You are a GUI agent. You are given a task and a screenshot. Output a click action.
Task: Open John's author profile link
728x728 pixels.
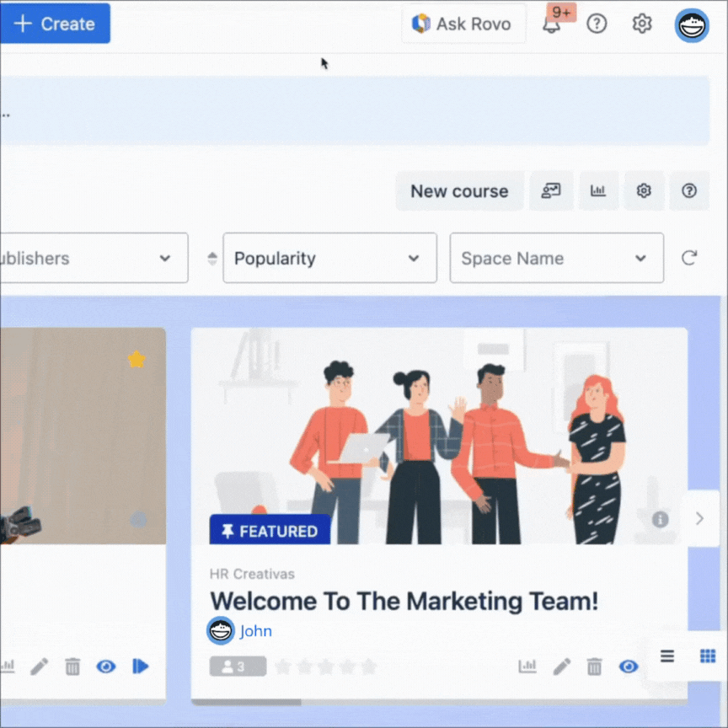tap(255, 631)
